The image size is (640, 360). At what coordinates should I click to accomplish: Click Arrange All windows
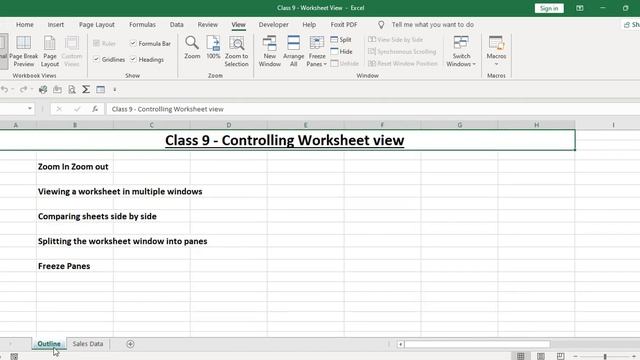[x=293, y=51]
